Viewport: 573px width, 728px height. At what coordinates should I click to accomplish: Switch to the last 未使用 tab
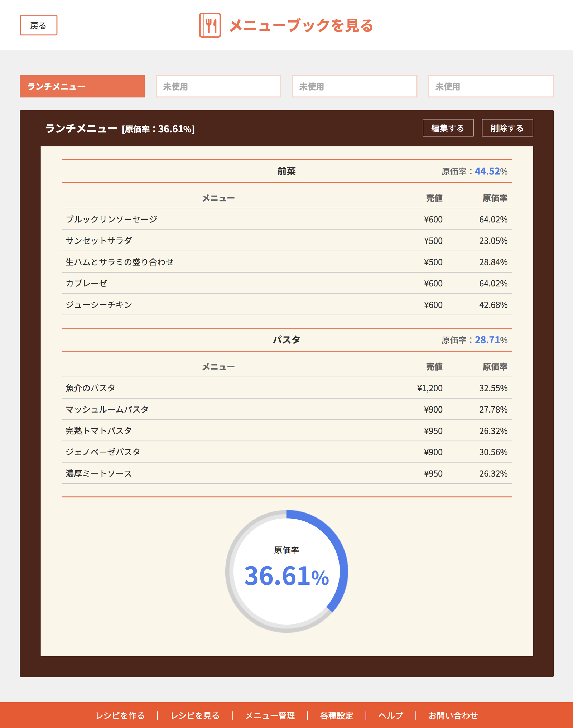point(491,86)
